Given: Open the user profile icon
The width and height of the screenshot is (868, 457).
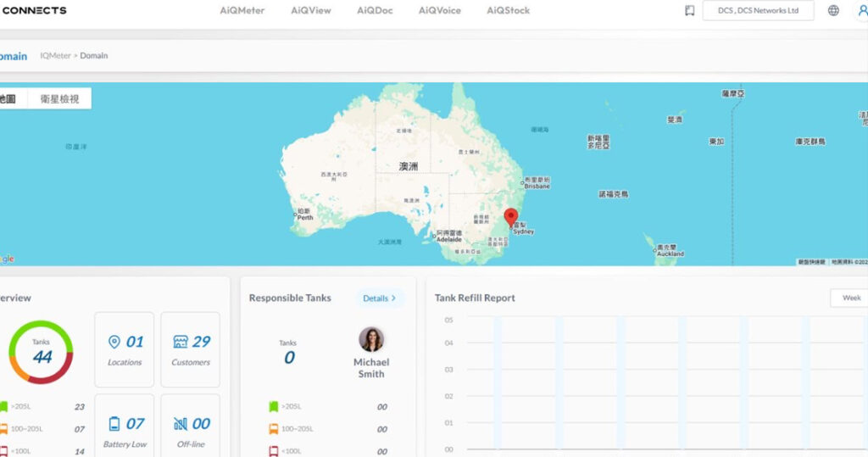Looking at the screenshot, I should (862, 11).
